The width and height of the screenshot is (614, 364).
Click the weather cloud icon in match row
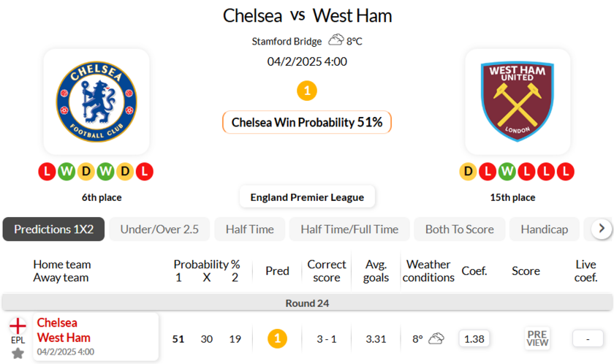tap(436, 338)
